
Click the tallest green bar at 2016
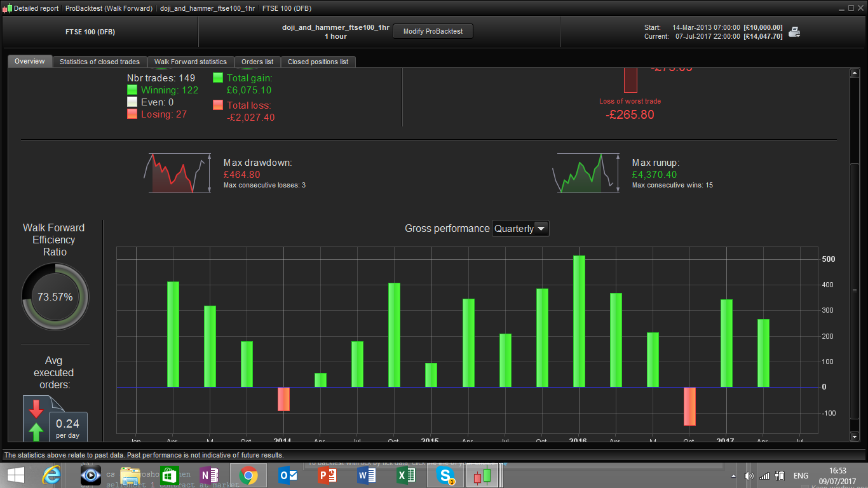(x=579, y=322)
